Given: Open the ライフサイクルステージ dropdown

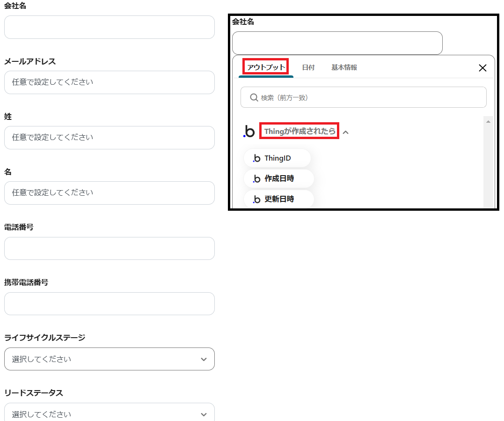Looking at the screenshot, I should coord(109,359).
